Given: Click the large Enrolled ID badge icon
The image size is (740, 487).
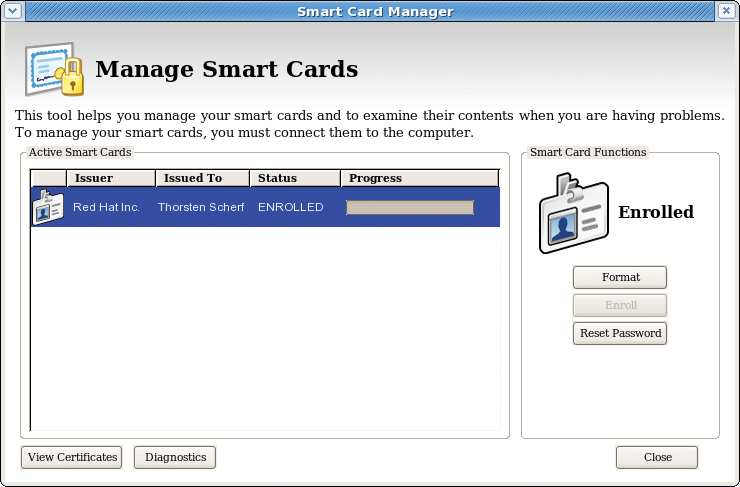Looking at the screenshot, I should click(x=573, y=213).
